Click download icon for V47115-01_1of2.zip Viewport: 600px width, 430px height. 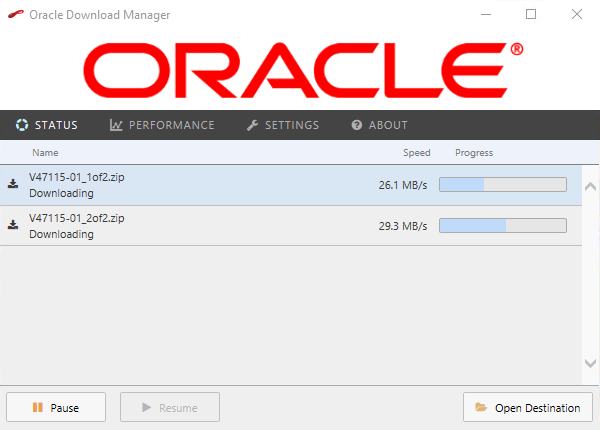pos(13,184)
